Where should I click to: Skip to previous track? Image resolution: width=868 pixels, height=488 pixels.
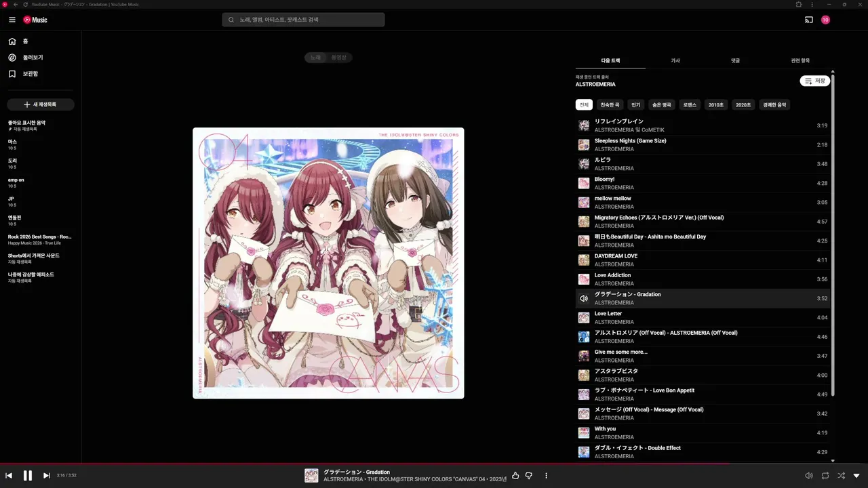click(9, 476)
